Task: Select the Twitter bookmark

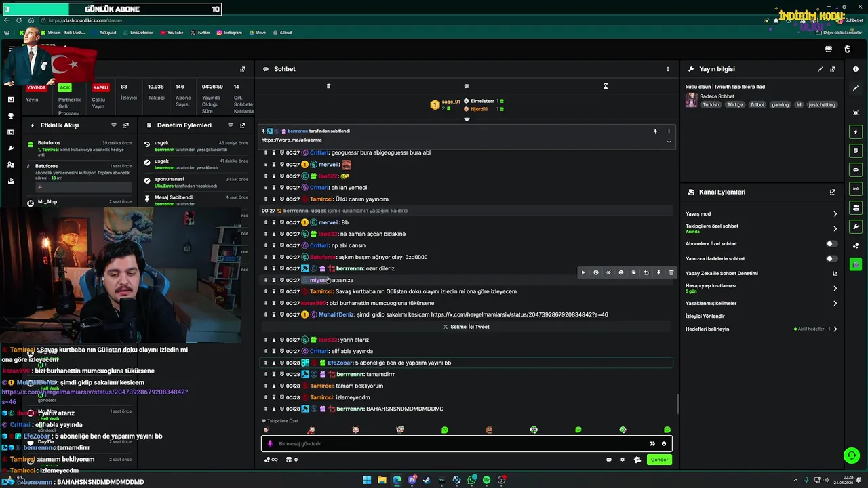Action: tap(201, 33)
